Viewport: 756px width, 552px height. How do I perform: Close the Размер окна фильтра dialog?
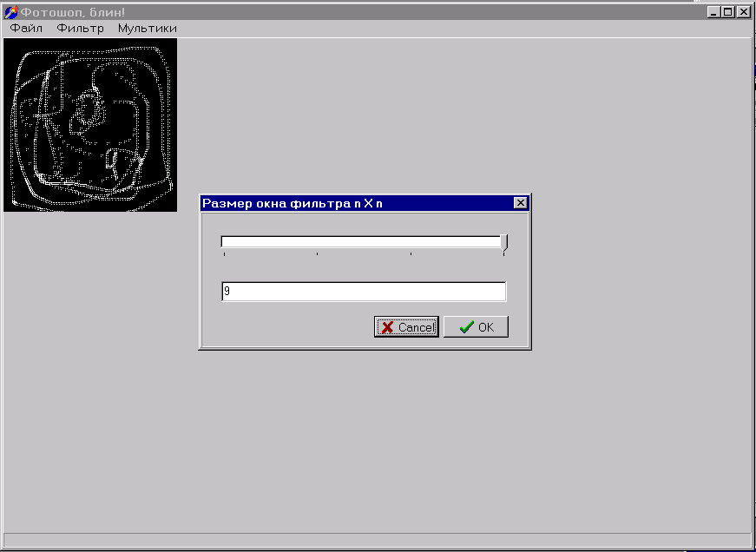pos(520,203)
